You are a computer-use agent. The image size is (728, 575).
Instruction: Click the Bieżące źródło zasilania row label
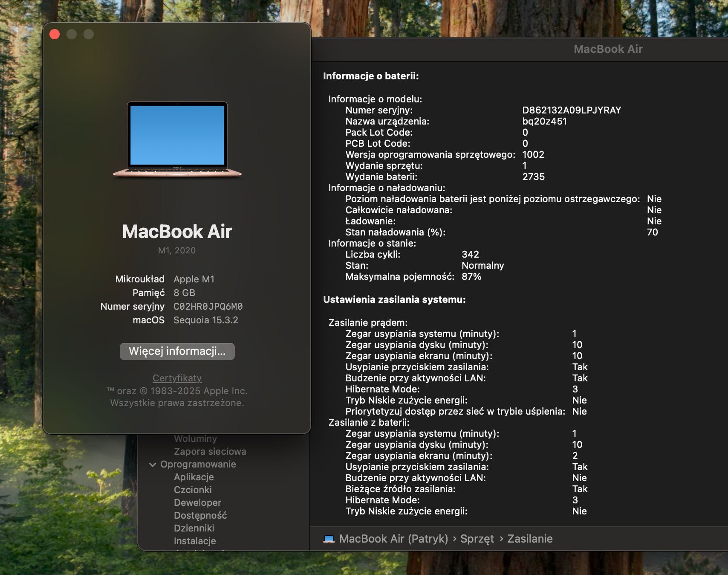point(401,489)
